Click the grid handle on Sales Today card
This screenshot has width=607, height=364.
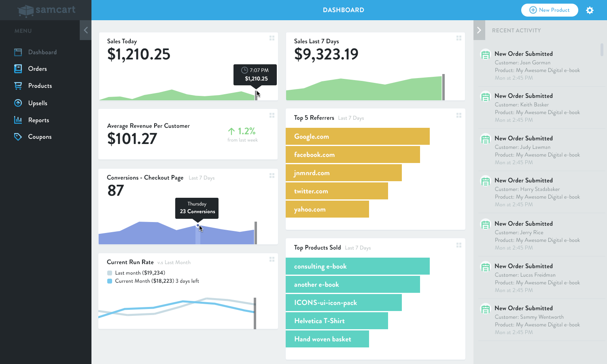272,38
